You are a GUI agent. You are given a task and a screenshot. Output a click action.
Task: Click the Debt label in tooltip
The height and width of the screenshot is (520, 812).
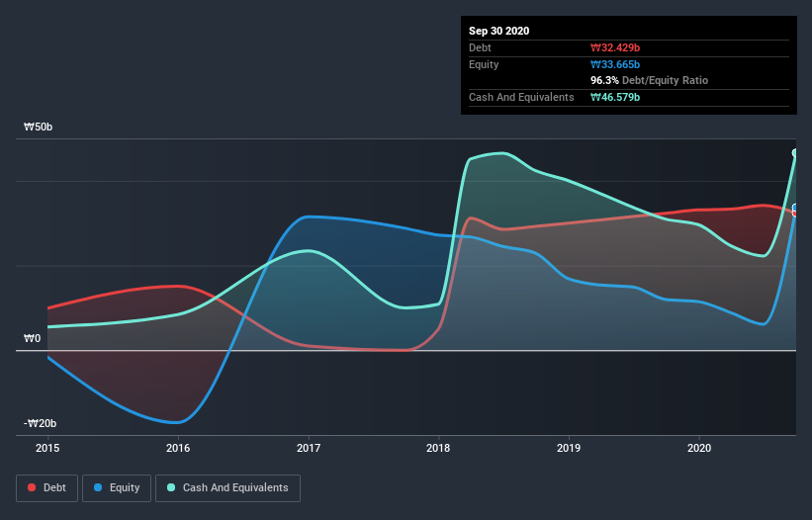click(480, 47)
